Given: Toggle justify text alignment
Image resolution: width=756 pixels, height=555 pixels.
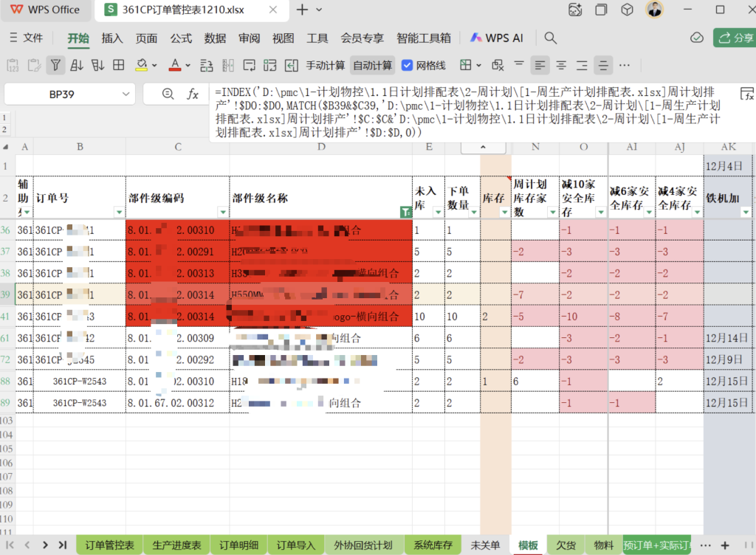Looking at the screenshot, I should tap(603, 65).
